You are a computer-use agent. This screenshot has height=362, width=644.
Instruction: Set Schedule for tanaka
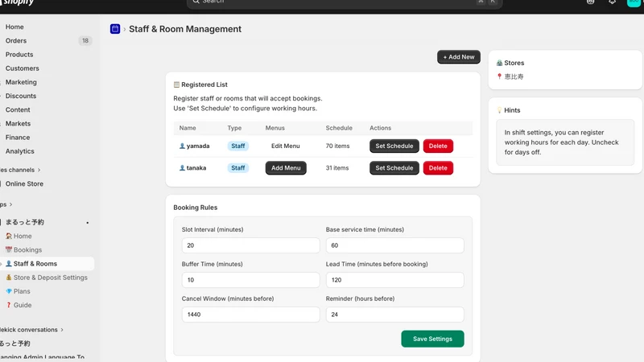pyautogui.click(x=394, y=168)
